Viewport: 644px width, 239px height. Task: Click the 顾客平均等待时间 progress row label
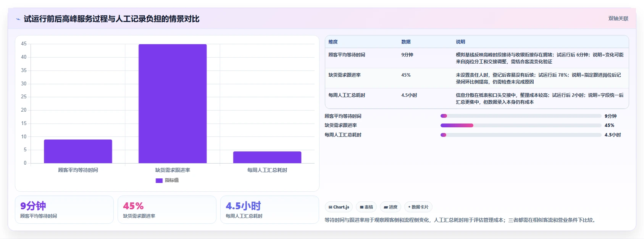(343, 116)
